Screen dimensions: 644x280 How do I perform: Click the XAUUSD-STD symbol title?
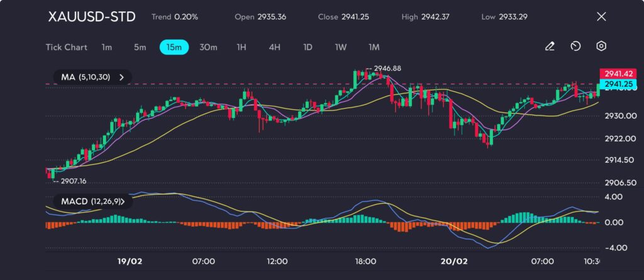tap(92, 17)
